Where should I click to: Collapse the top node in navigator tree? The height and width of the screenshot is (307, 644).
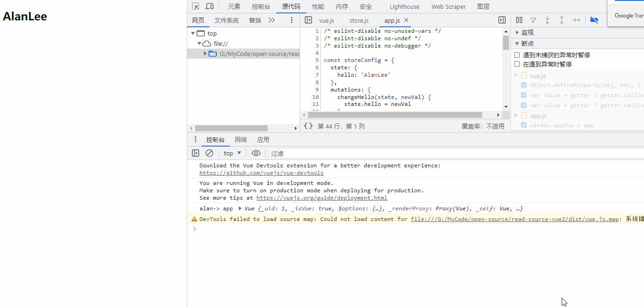(x=193, y=33)
